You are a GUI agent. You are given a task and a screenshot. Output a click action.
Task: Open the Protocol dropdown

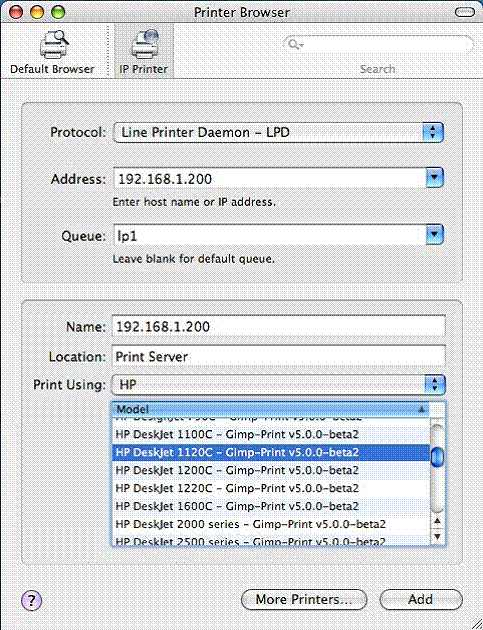pos(278,133)
